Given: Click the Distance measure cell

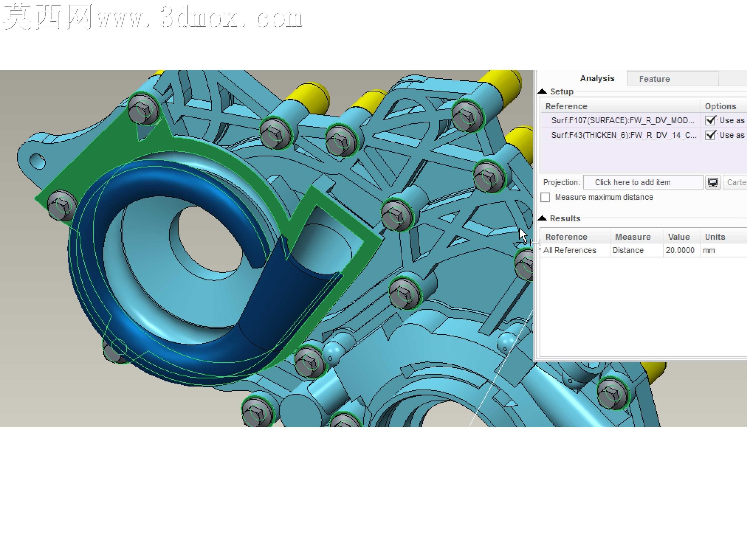Looking at the screenshot, I should [x=637, y=250].
